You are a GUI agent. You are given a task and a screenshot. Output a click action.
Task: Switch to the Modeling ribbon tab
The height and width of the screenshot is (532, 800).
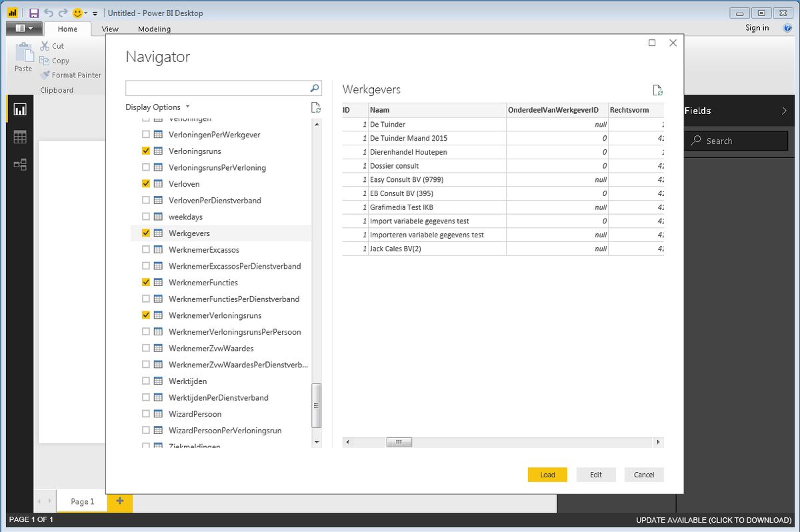pos(154,29)
